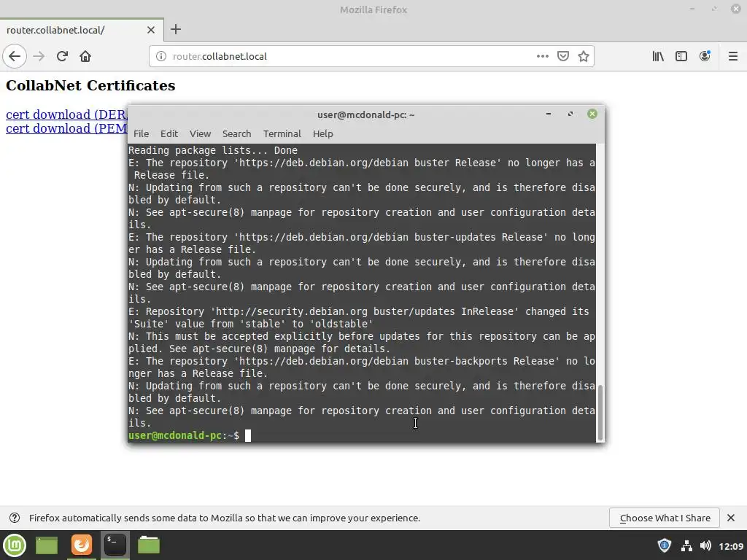Click Choose What I Share button
Image resolution: width=747 pixels, height=560 pixels.
pyautogui.click(x=665, y=518)
